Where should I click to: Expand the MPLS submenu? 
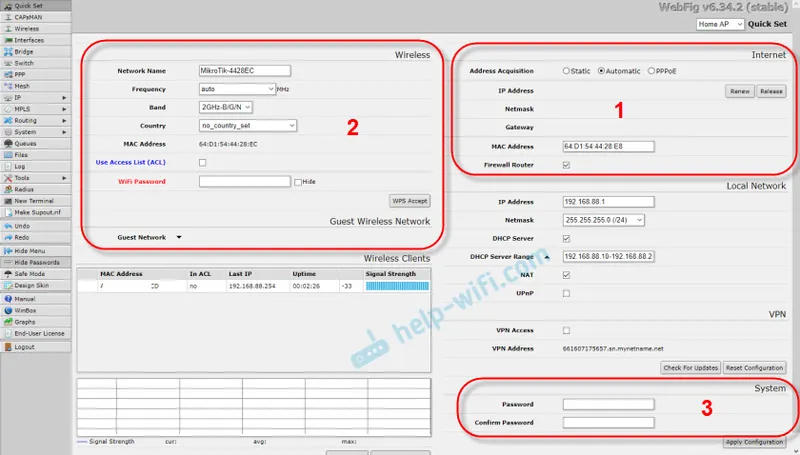point(64,109)
